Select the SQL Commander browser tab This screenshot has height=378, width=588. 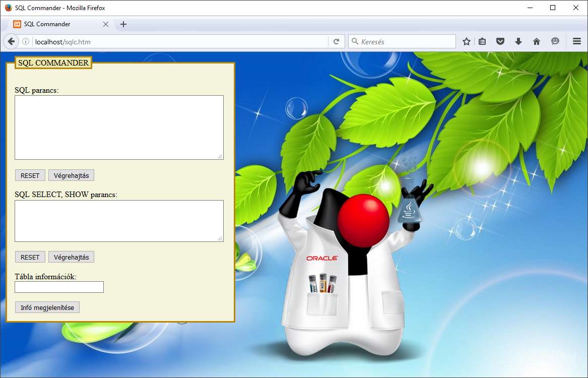click(x=60, y=24)
